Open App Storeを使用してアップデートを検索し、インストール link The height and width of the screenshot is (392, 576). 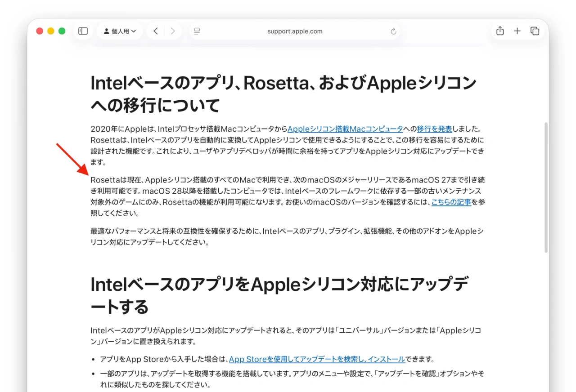pyautogui.click(x=317, y=359)
